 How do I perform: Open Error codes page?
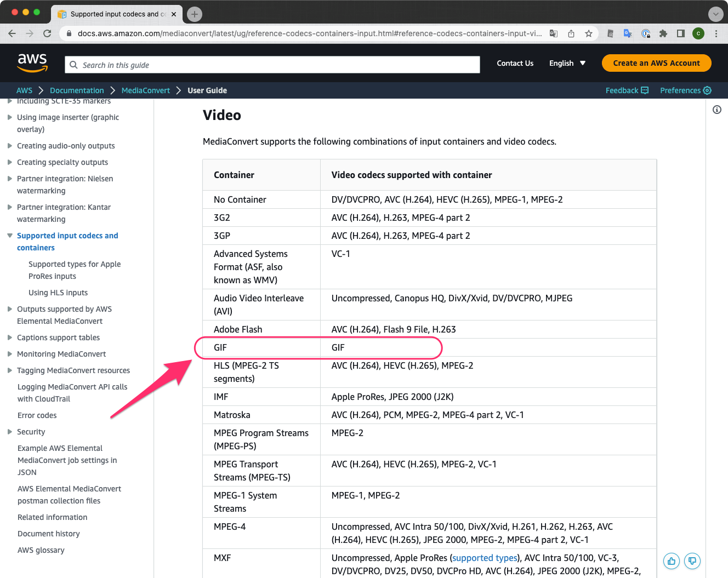[x=37, y=415]
